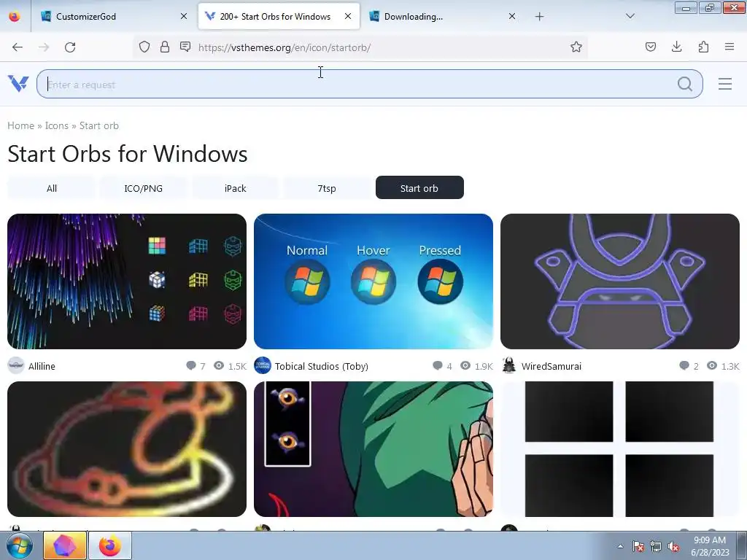Image resolution: width=747 pixels, height=560 pixels.
Task: Open the website hamburger menu
Action: [725, 84]
